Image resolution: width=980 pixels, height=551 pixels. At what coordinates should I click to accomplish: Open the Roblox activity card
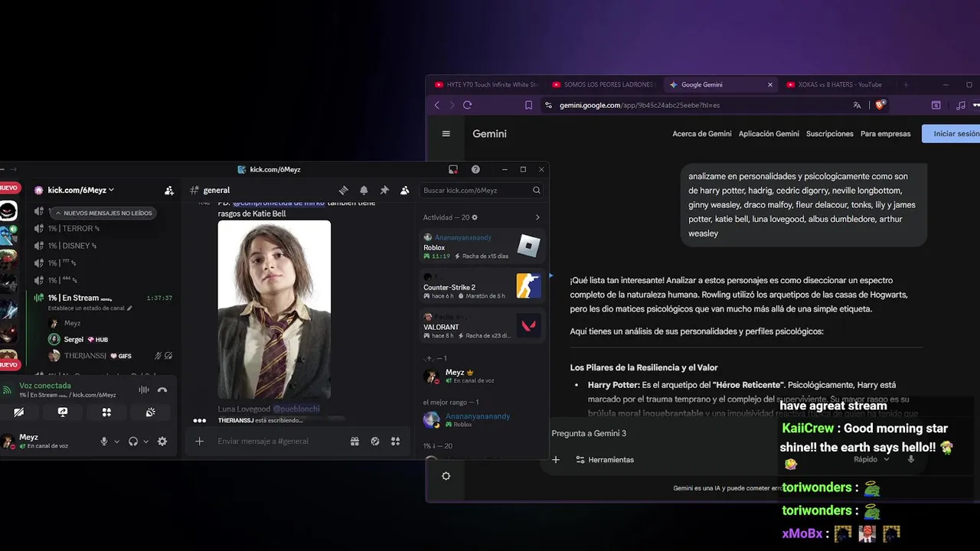[482, 246]
